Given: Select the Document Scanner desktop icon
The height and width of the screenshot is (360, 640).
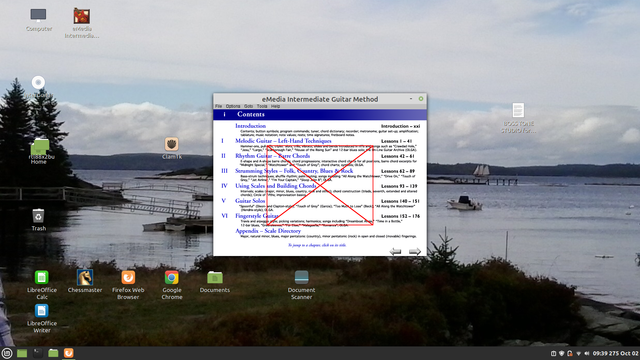Looking at the screenshot, I should (301, 284).
